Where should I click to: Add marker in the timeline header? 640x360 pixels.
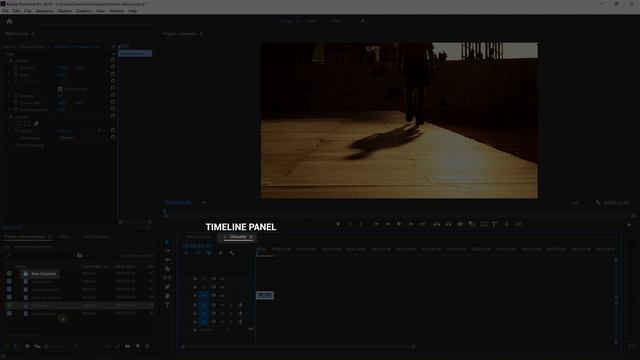[220, 253]
